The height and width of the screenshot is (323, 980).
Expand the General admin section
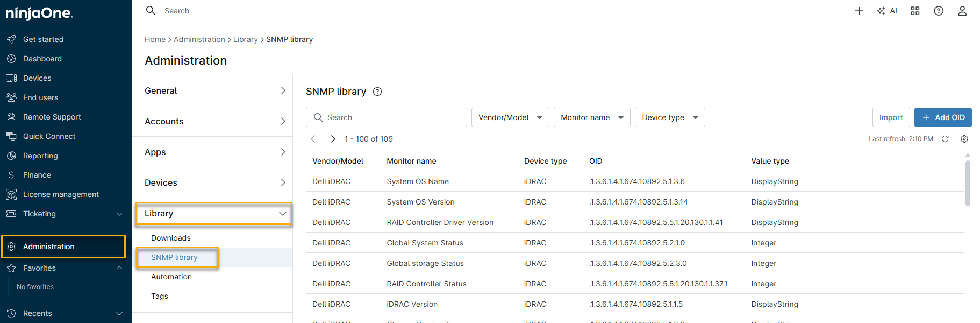coord(212,90)
